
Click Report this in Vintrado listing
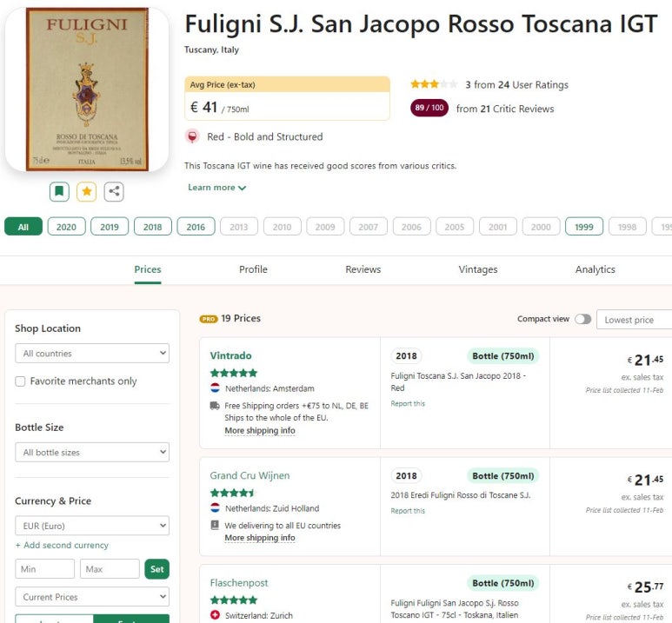click(x=408, y=404)
